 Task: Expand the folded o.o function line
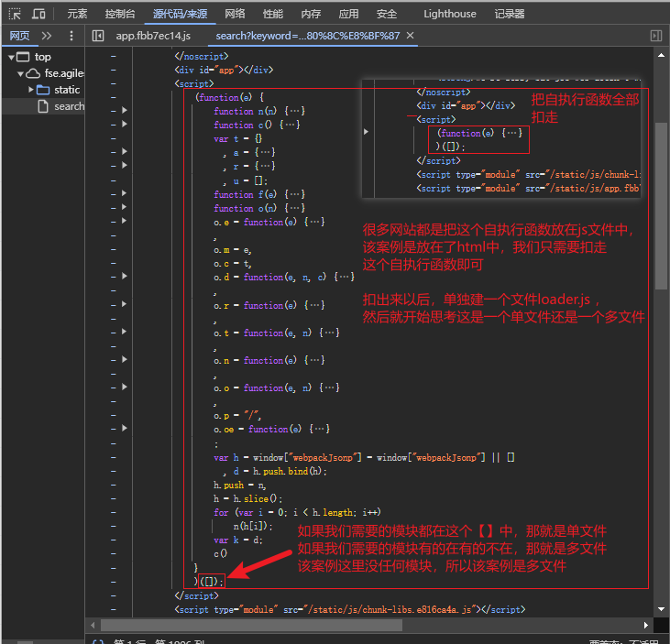click(125, 387)
